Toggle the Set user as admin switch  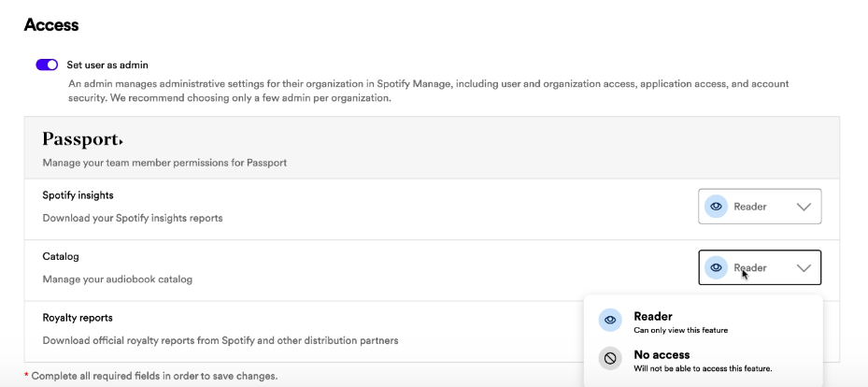47,64
